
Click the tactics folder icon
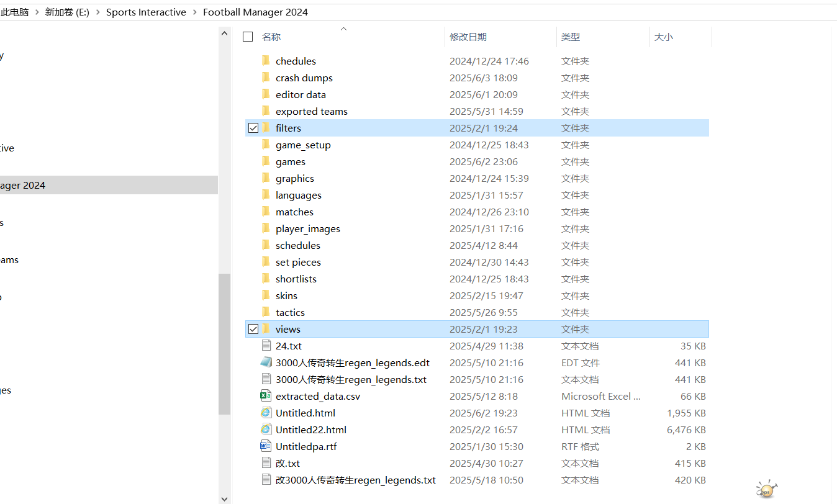click(x=266, y=312)
